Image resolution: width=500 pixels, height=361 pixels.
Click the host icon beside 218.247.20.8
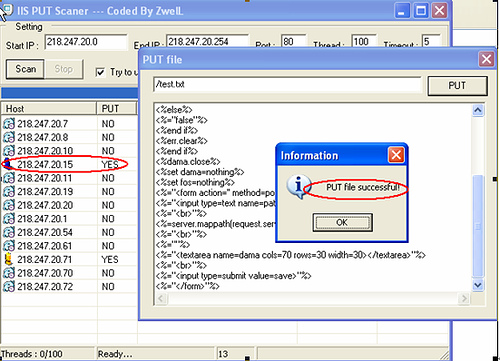[x=9, y=137]
